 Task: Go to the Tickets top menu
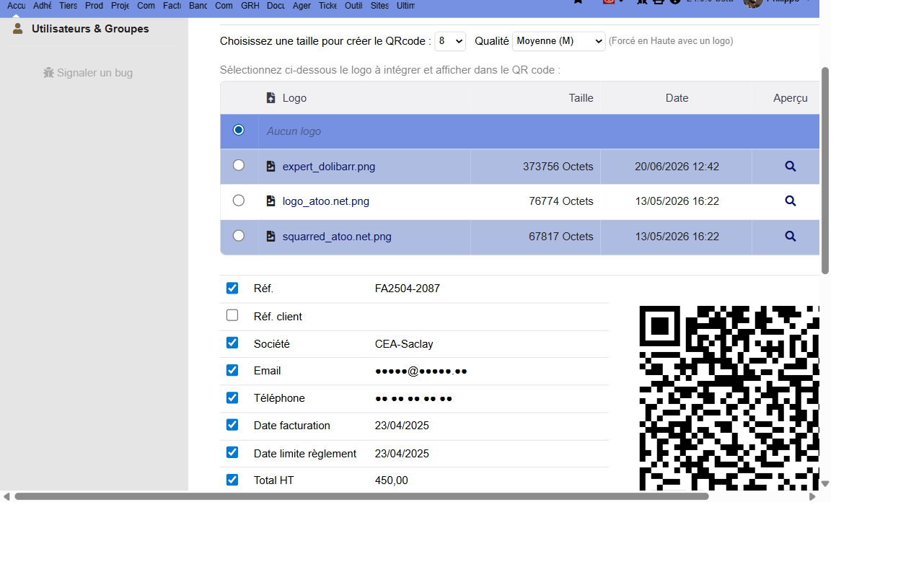[x=327, y=6]
